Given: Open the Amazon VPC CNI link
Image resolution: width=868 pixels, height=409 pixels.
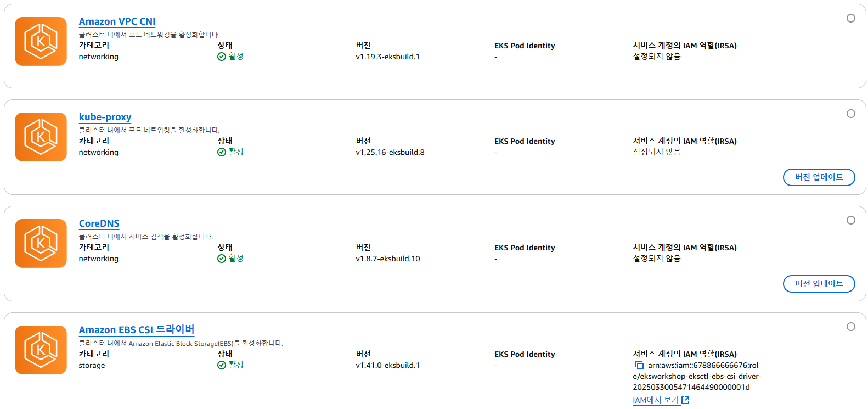Looking at the screenshot, I should click(x=117, y=21).
